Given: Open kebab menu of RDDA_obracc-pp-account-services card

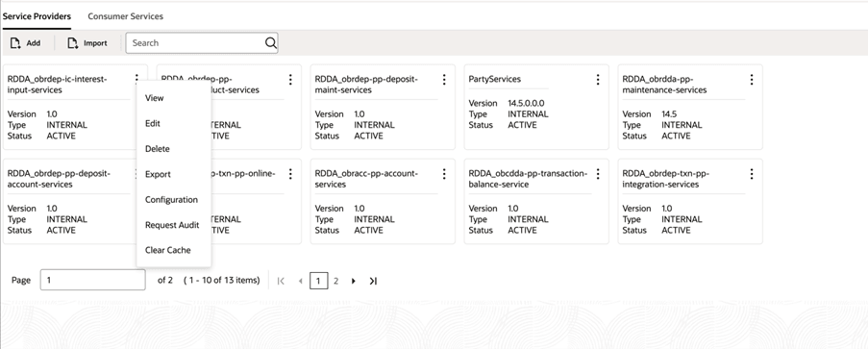Looking at the screenshot, I should coord(444,174).
